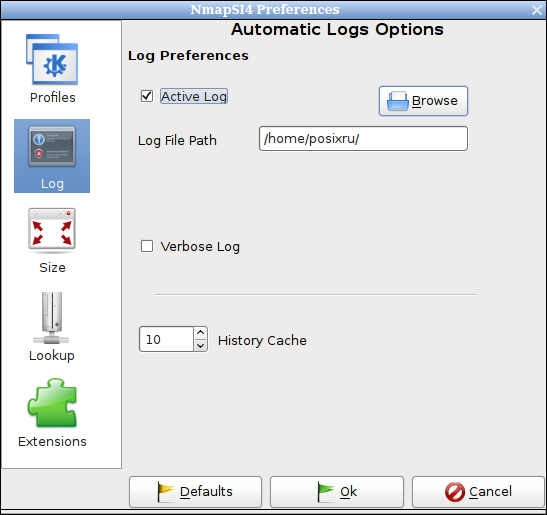The image size is (547, 515).
Task: Click the Browse button text
Action: click(435, 100)
